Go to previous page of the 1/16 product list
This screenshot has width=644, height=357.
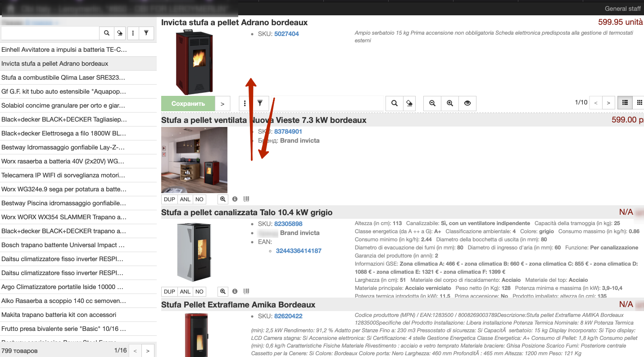(135, 351)
